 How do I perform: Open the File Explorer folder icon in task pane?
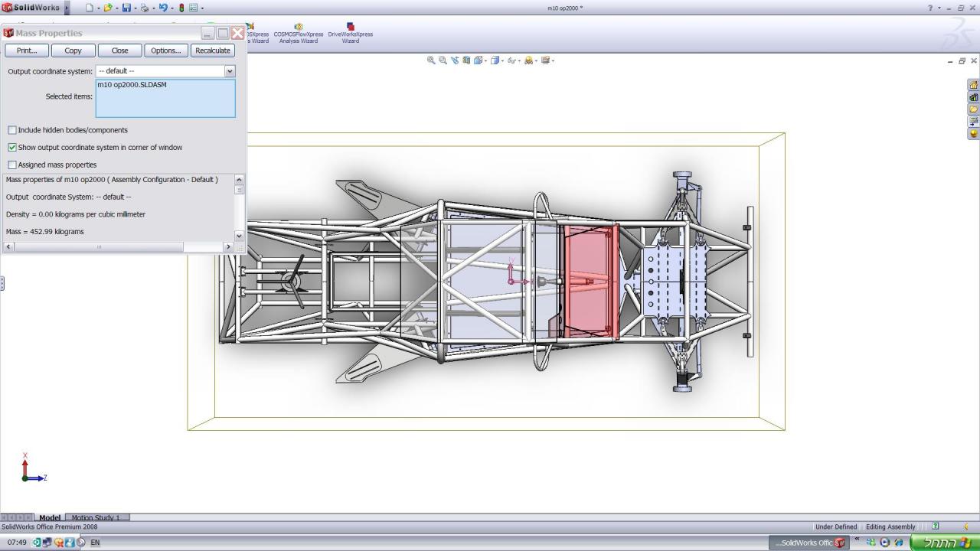pos(973,109)
